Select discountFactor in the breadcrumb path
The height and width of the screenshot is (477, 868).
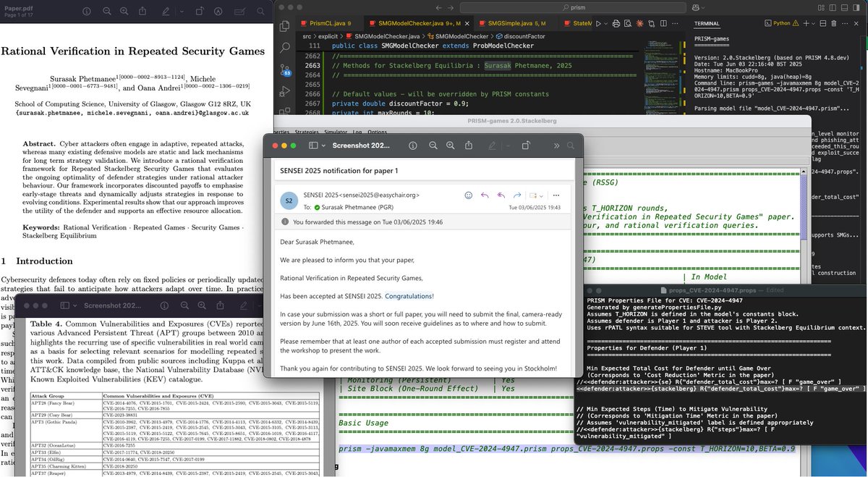tap(520, 36)
